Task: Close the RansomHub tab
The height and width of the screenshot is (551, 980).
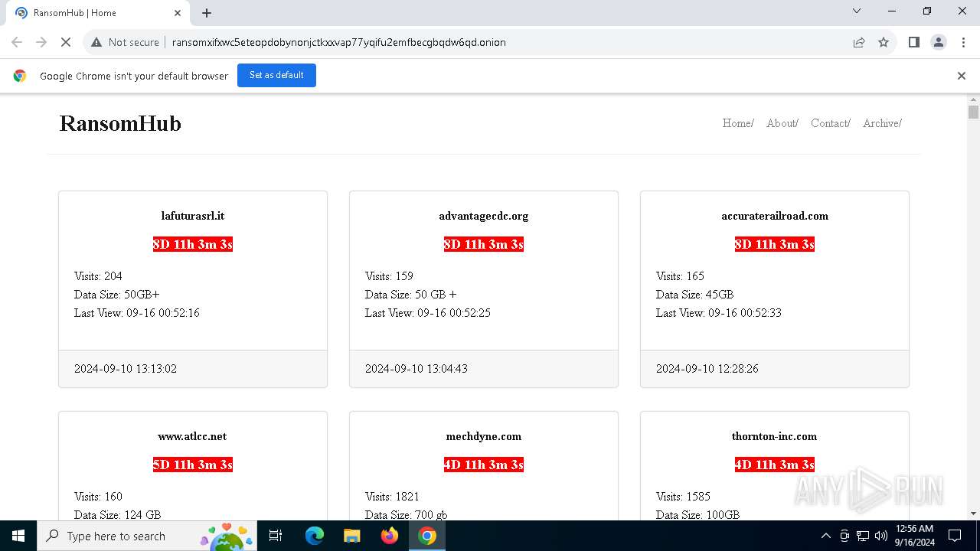Action: click(178, 13)
